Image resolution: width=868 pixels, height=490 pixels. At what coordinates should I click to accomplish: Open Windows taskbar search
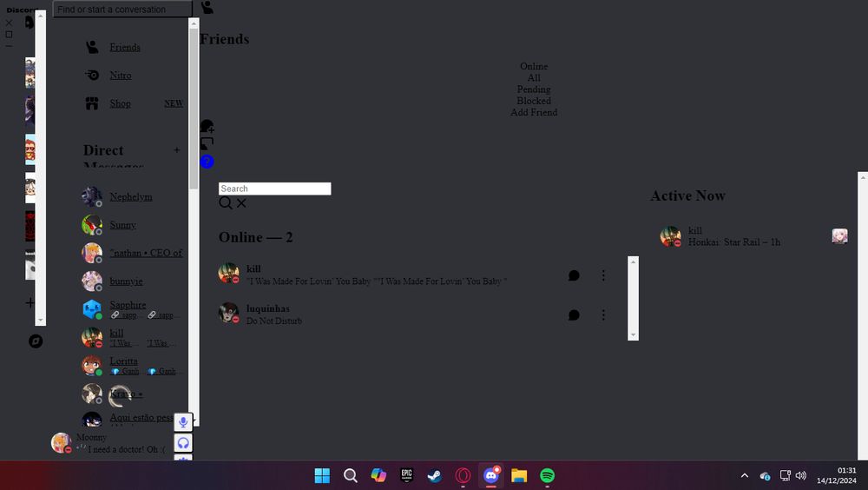351,475
